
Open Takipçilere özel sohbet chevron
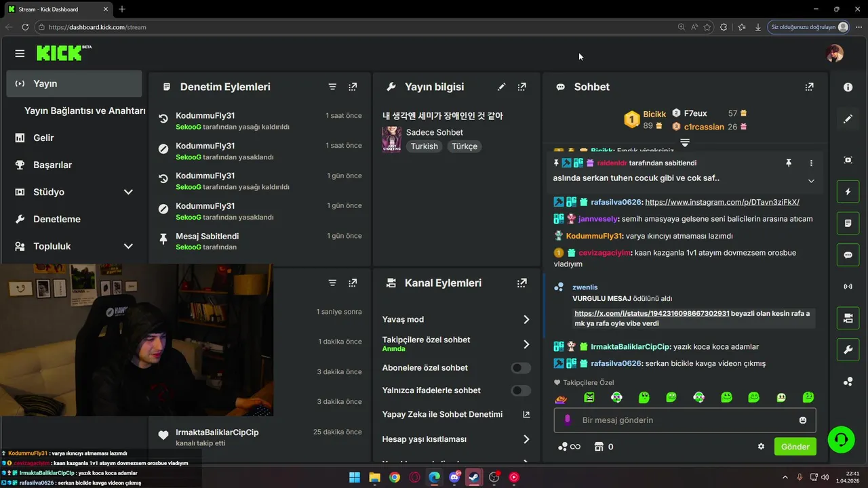(526, 344)
